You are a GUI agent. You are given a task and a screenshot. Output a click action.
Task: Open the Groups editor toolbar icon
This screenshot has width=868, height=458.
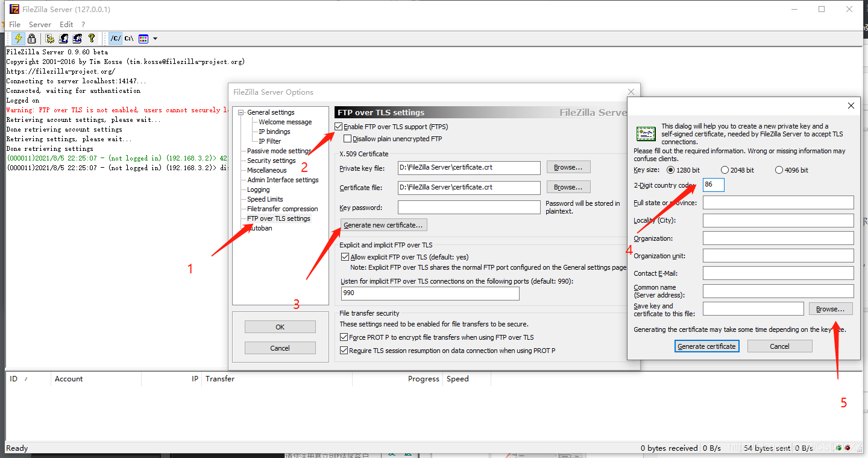tap(77, 39)
